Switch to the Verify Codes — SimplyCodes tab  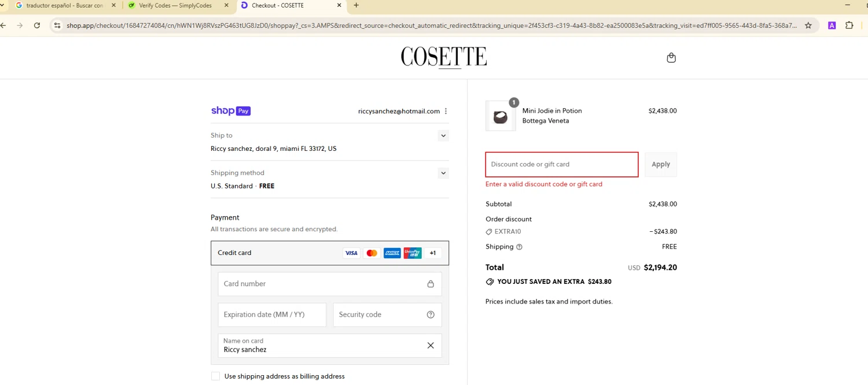[x=176, y=6]
